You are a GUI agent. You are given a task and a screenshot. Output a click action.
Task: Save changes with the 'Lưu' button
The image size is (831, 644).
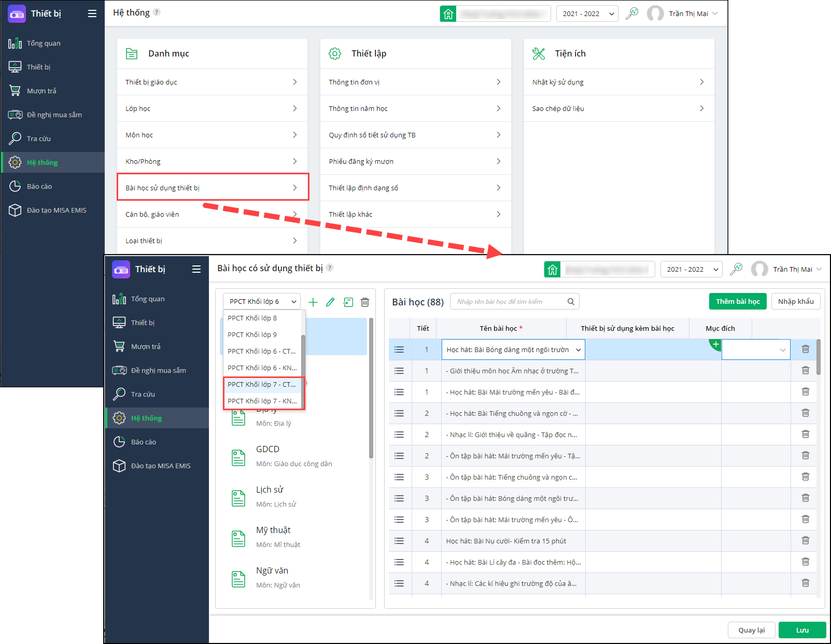point(802,630)
